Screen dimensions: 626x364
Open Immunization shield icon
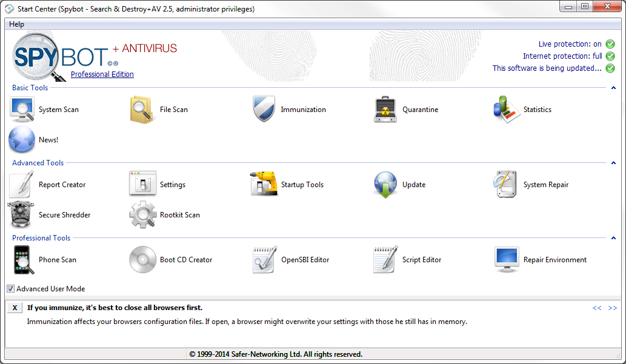coord(264,108)
